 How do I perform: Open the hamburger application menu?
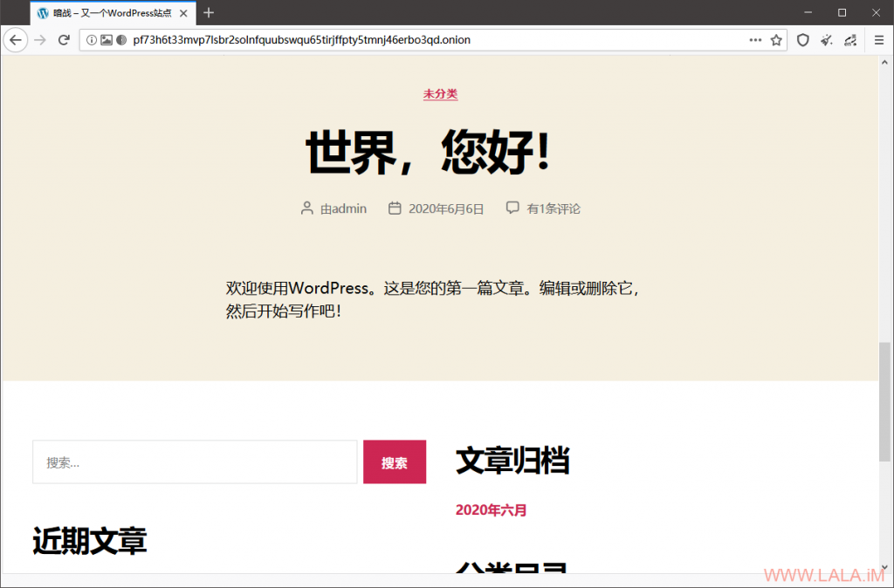tap(879, 40)
